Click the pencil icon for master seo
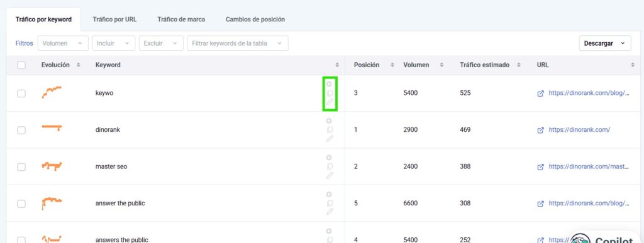 pyautogui.click(x=330, y=175)
